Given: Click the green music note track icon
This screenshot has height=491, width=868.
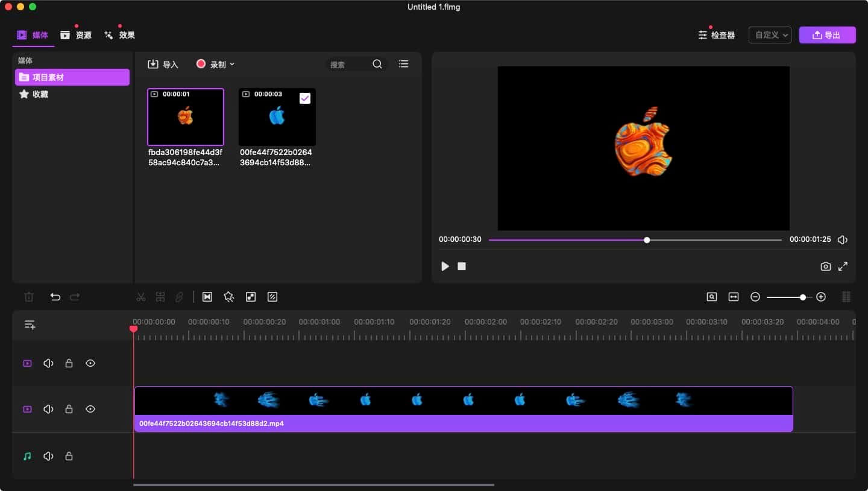Looking at the screenshot, I should pyautogui.click(x=27, y=456).
